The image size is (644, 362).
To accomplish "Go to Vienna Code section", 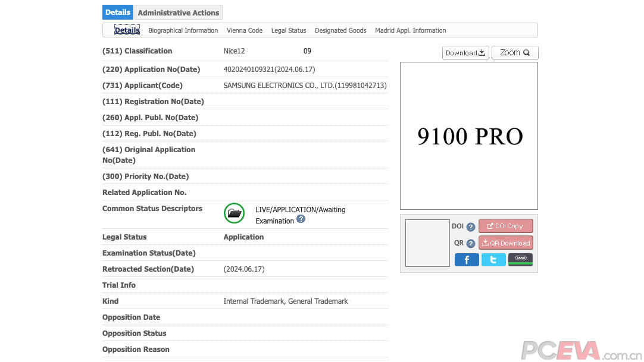I will (245, 30).
